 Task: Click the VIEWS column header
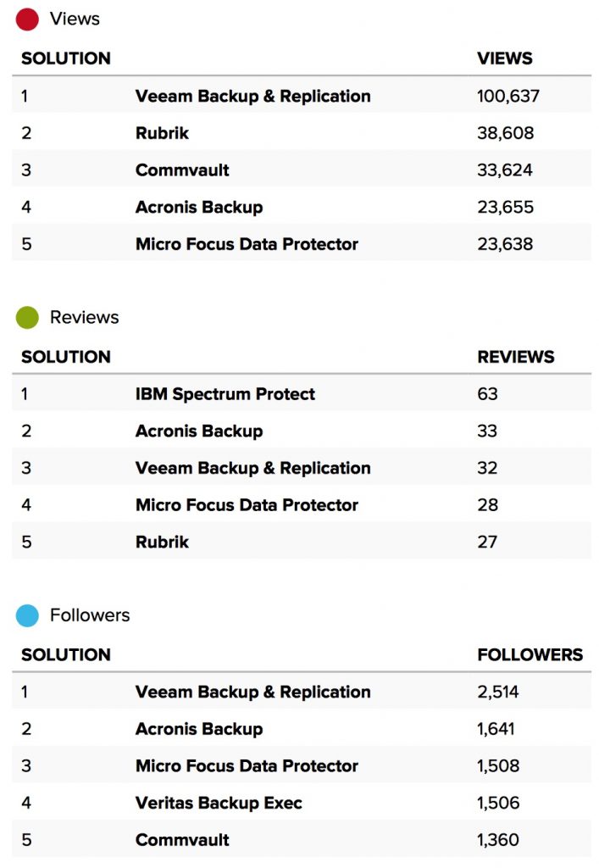pyautogui.click(x=505, y=58)
